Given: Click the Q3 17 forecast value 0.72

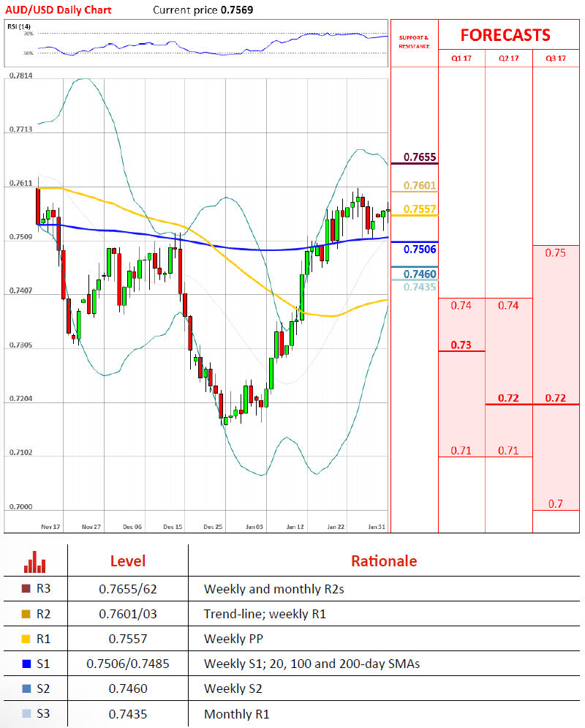Looking at the screenshot, I should 555,398.
